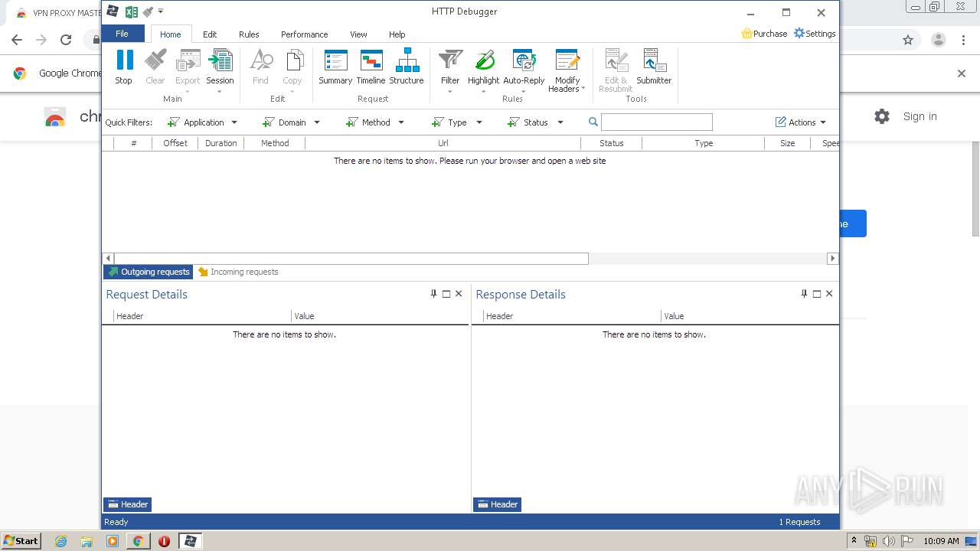Open the File menu
980x551 pixels.
[122, 34]
